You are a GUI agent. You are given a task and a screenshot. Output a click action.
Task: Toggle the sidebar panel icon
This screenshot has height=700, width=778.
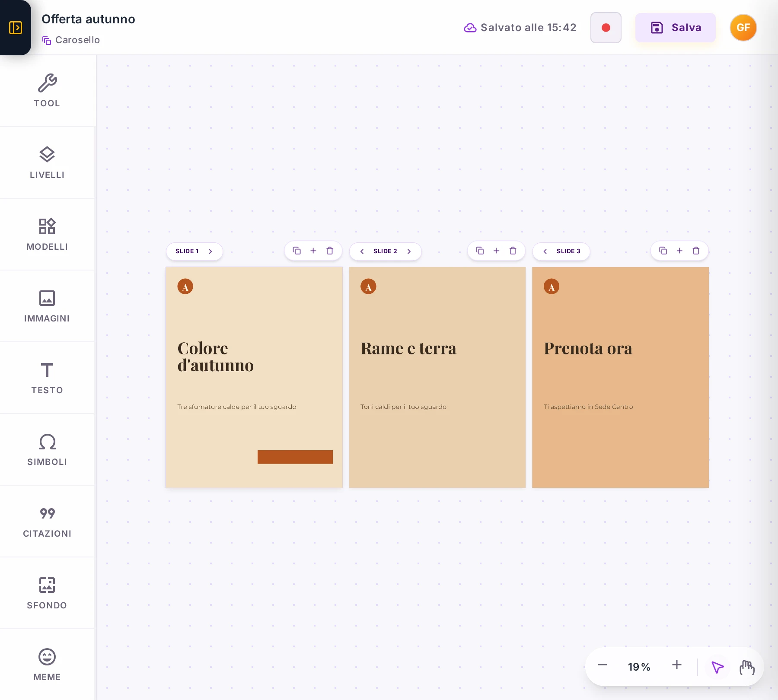click(16, 28)
